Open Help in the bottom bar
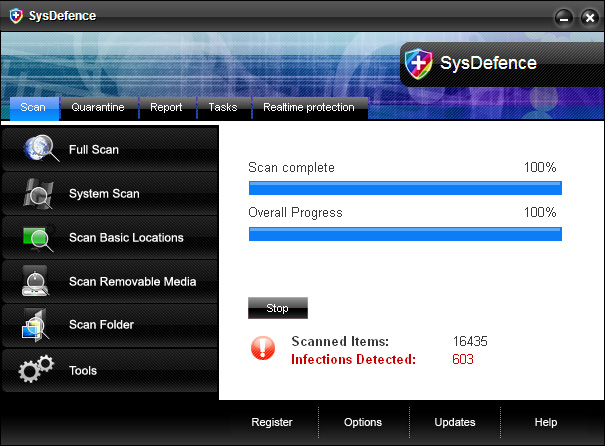 pos(546,422)
